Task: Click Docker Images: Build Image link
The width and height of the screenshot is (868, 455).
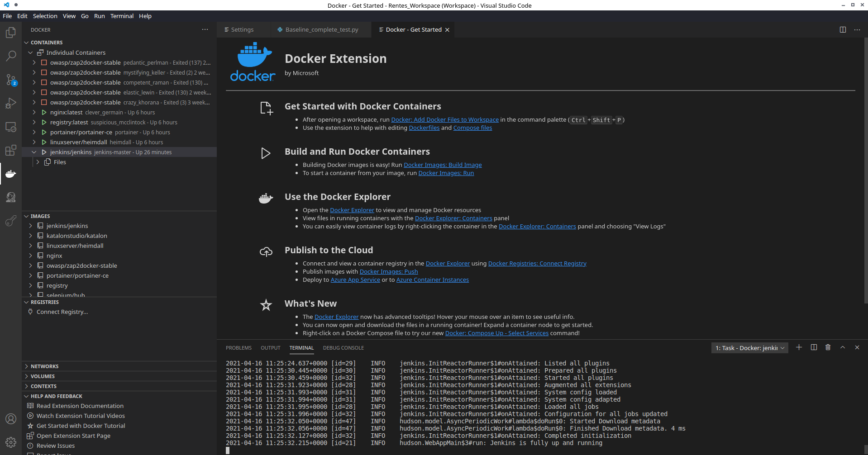Action: pyautogui.click(x=443, y=165)
